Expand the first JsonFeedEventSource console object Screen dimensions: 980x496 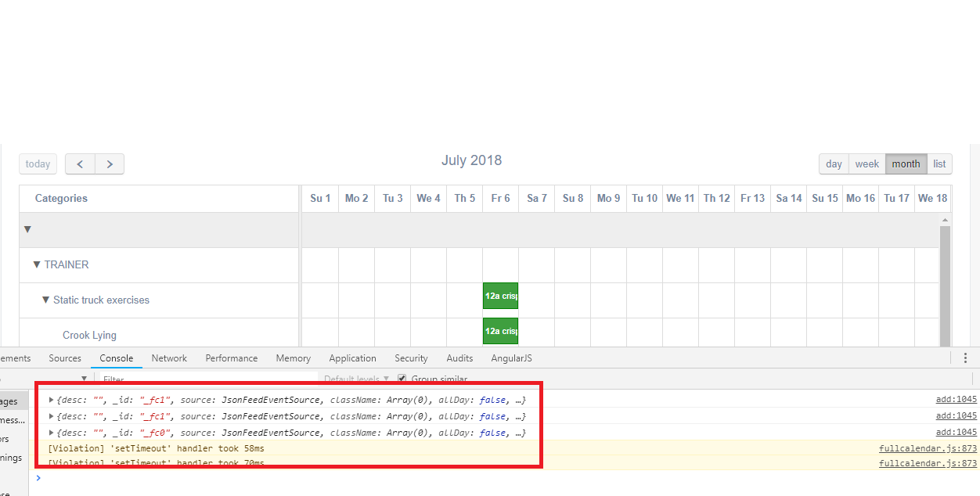pos(50,399)
